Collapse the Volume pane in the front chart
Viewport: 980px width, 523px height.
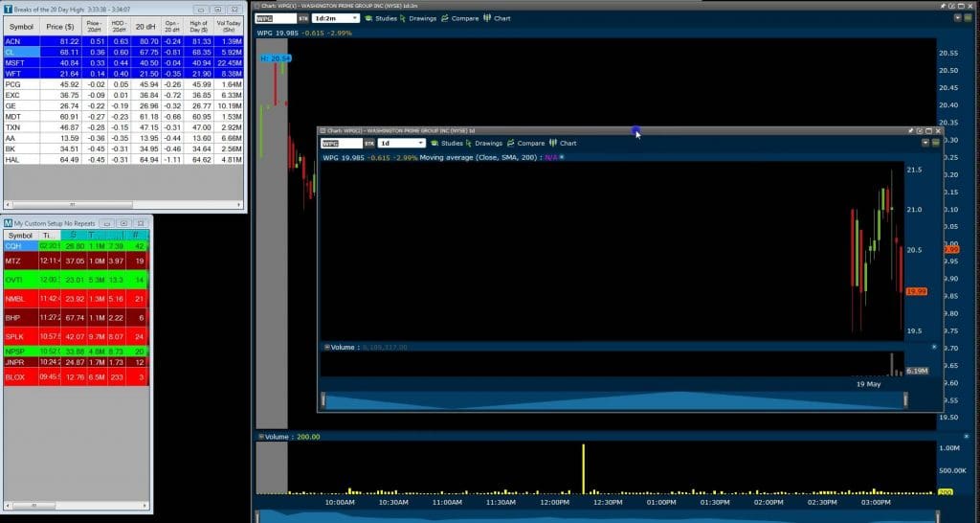coord(326,347)
